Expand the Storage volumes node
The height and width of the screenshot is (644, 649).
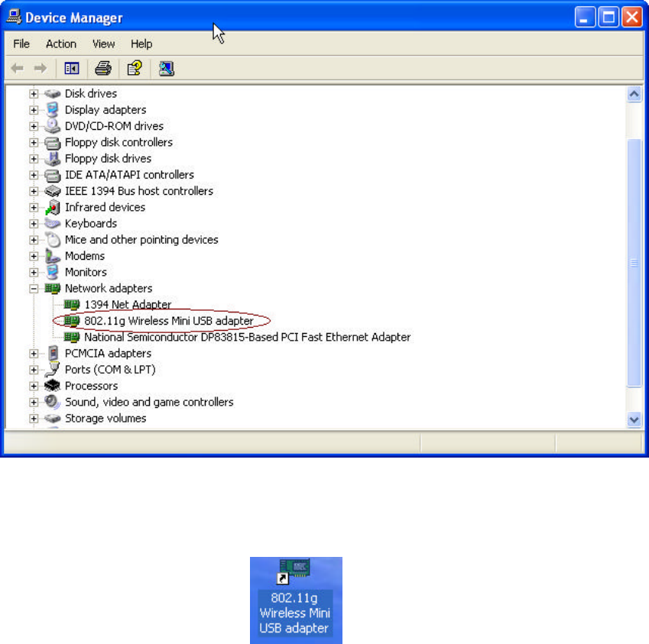(x=34, y=419)
